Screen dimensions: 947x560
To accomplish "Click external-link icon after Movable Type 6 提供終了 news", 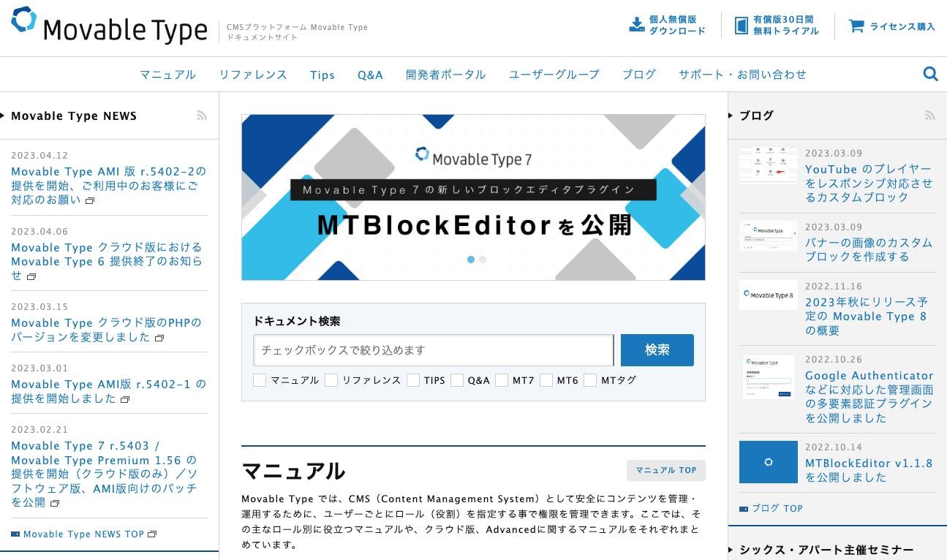I will (31, 276).
